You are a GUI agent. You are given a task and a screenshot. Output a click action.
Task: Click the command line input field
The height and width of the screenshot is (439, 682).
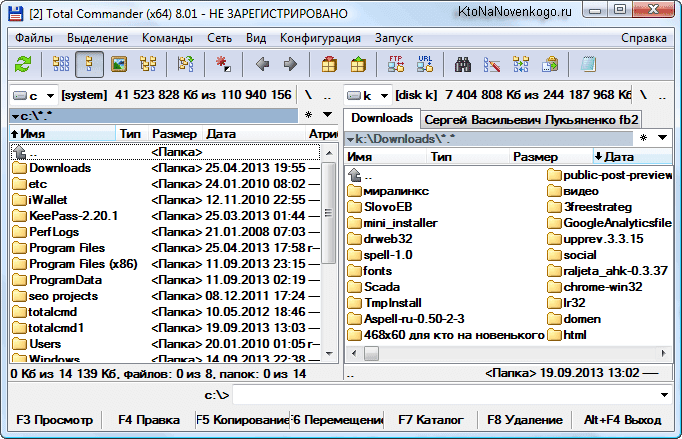click(x=445, y=395)
